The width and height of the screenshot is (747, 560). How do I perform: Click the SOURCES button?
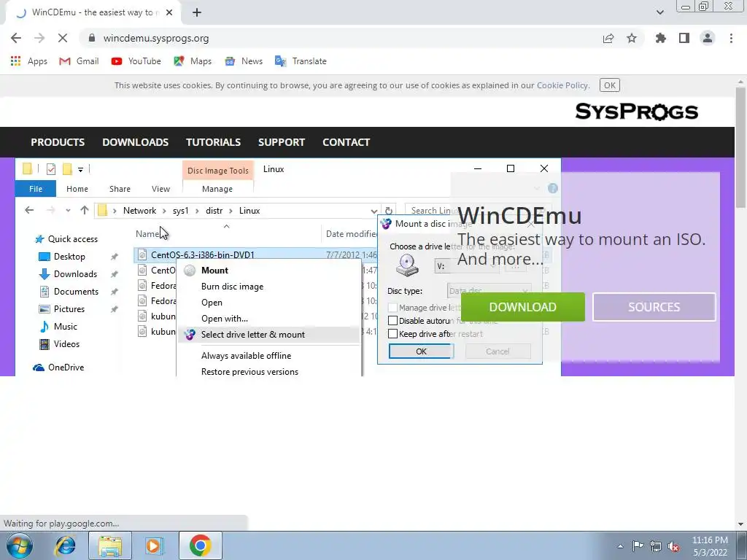[x=654, y=307]
